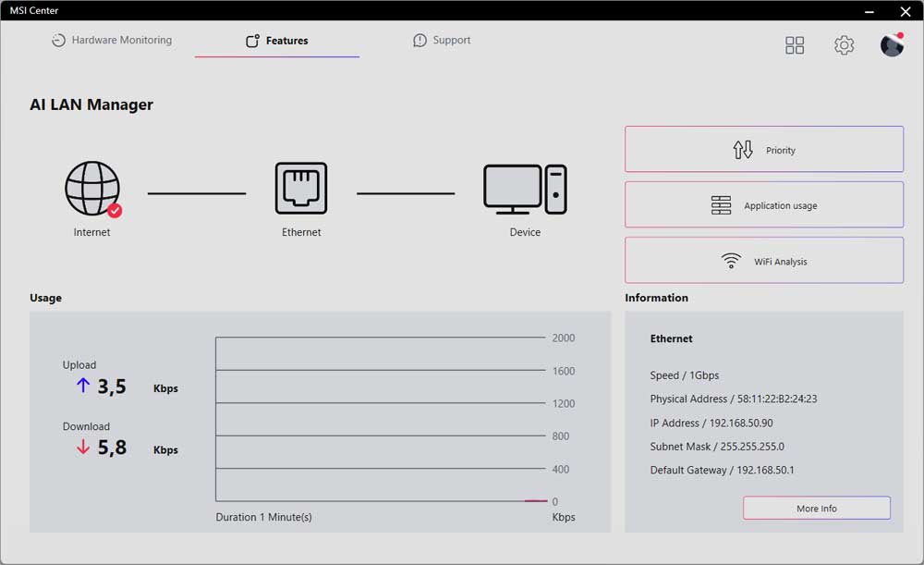This screenshot has width=924, height=565.
Task: Click the upload blue arrow icon
Action: coord(83,386)
